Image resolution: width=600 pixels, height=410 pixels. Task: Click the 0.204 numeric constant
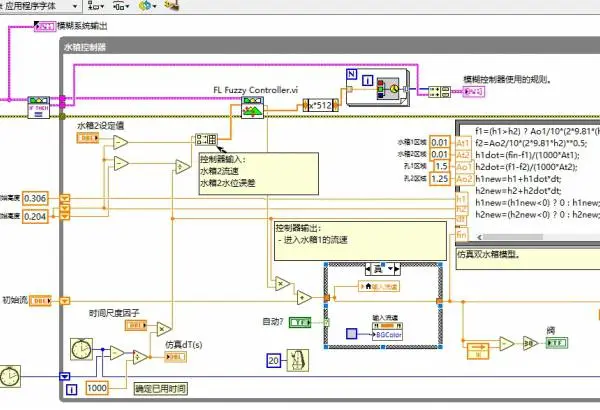click(x=35, y=217)
